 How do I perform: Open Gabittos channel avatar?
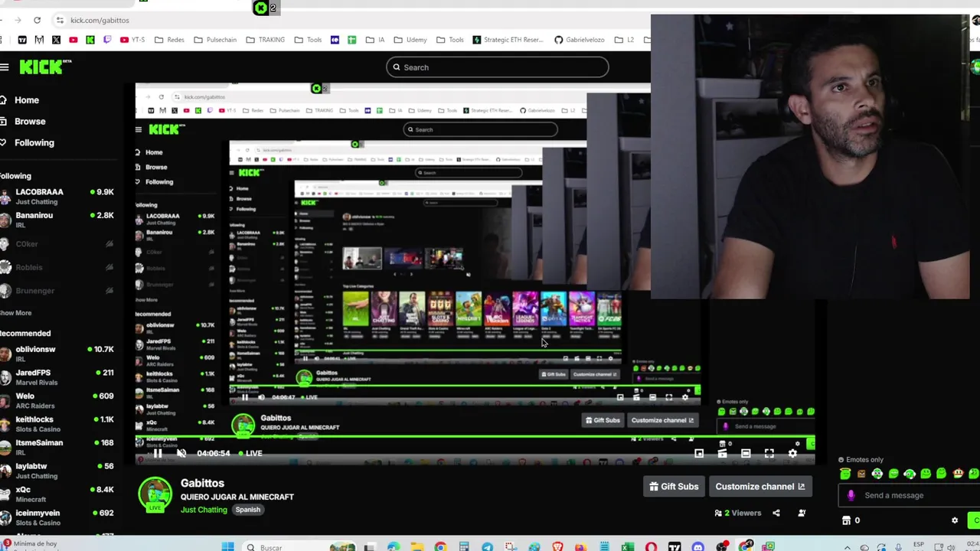click(x=155, y=494)
